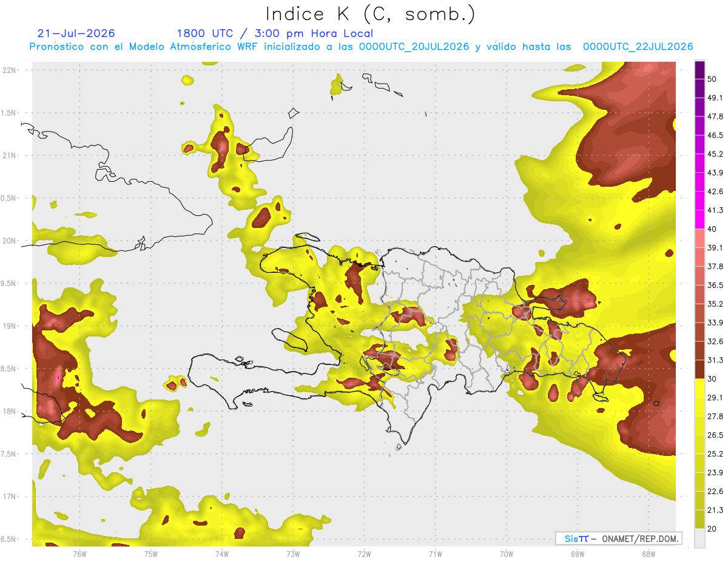Click the "74W" longitude label

click(x=221, y=554)
